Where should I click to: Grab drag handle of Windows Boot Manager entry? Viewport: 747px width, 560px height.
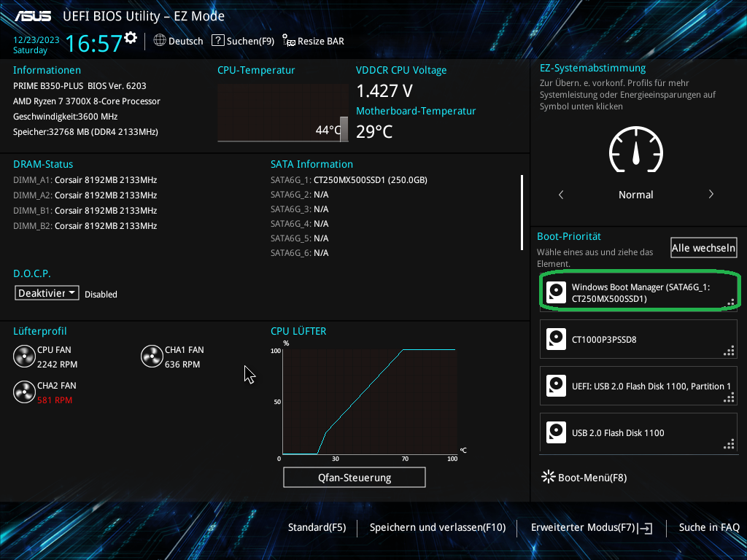729,303
